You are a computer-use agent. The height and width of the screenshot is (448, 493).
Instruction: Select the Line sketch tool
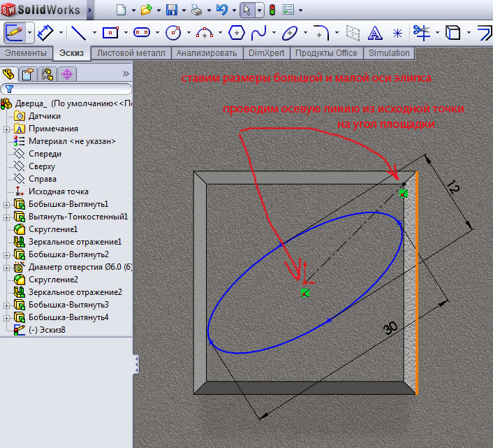[78, 33]
